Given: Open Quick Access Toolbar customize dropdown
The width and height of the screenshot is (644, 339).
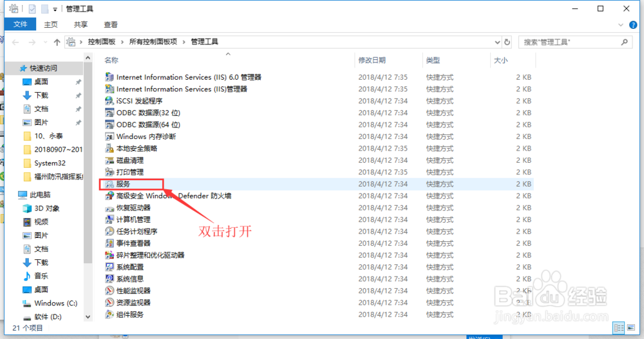Looking at the screenshot, I should [55, 10].
